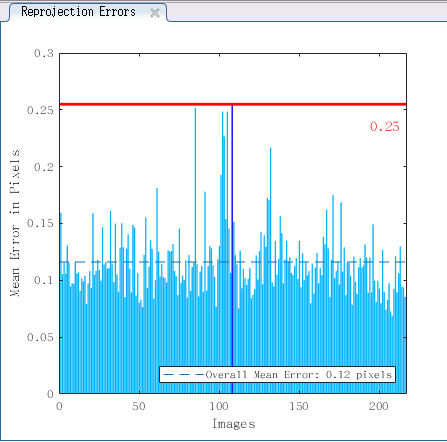Click the 50 tick label on x-axis
This screenshot has height=442, width=447.
139,406
